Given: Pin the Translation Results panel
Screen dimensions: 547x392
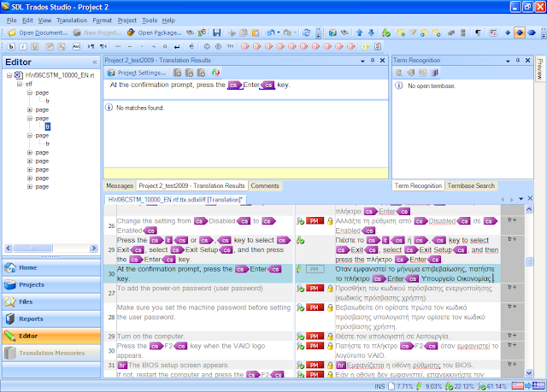Looking at the screenshot, I should 373,61.
